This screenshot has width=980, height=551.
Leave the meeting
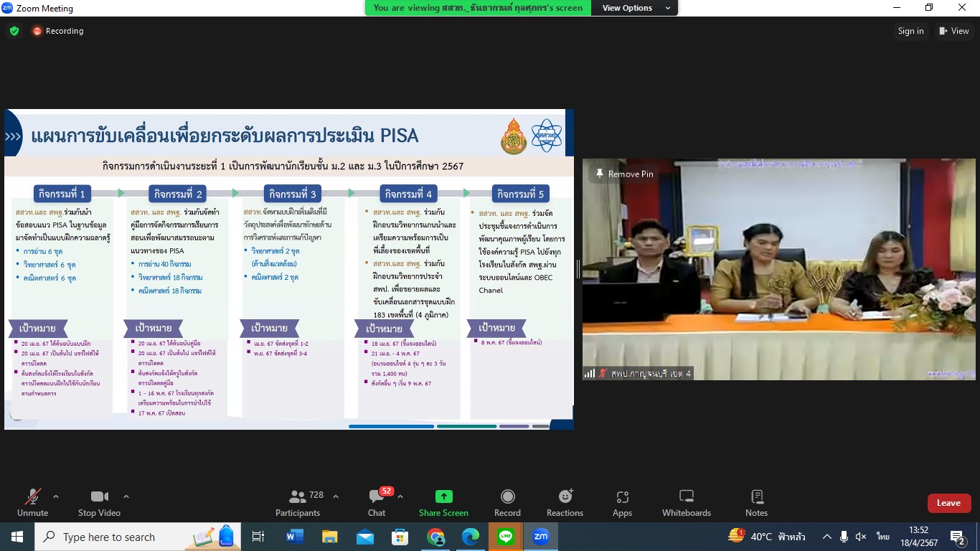coord(948,503)
